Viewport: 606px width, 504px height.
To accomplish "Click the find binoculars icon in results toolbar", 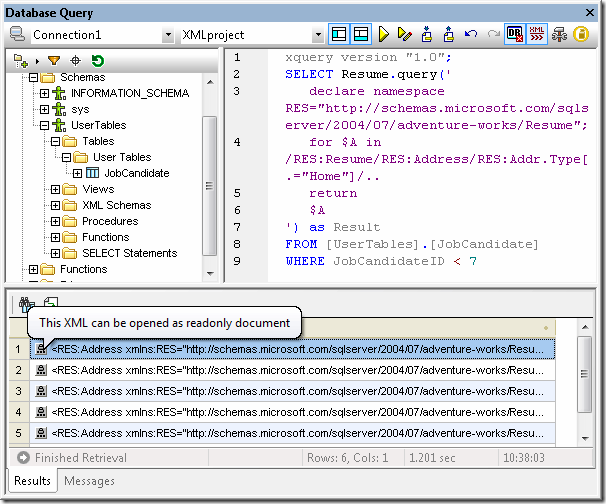I will [25, 304].
